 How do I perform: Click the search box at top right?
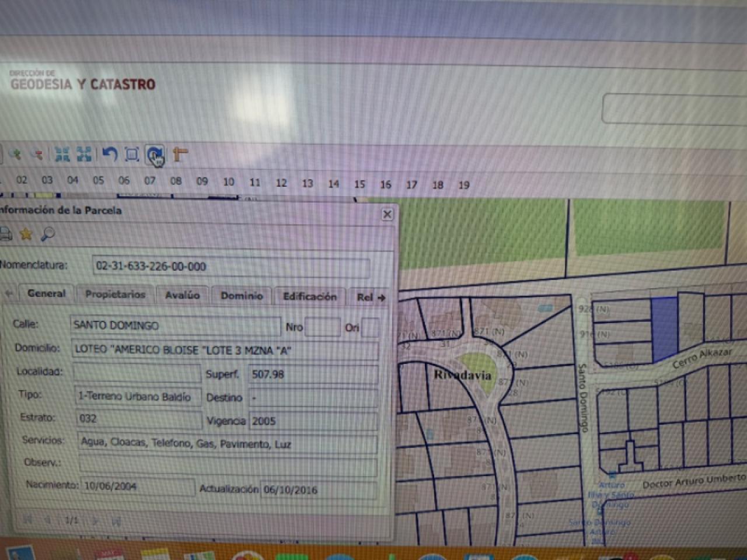pyautogui.click(x=675, y=108)
